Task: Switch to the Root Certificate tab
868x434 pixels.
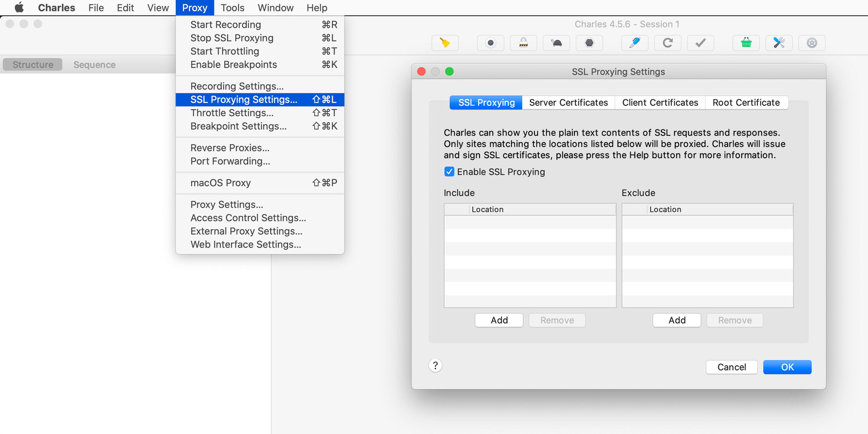Action: click(x=746, y=103)
